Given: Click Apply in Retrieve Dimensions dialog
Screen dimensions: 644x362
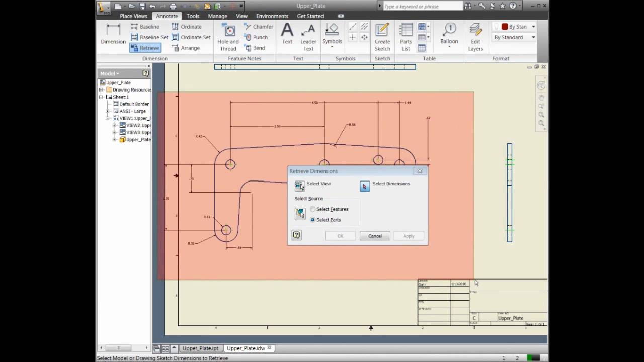Looking at the screenshot, I should tap(409, 236).
